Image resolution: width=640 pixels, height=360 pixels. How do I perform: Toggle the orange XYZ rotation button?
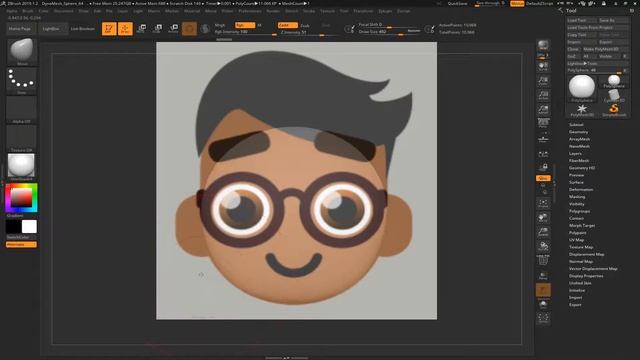tap(543, 178)
